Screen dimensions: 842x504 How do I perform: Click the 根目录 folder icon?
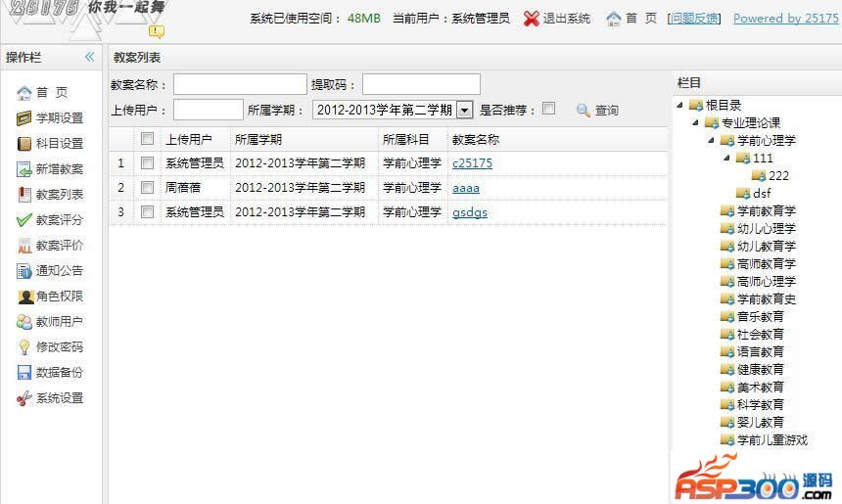click(x=696, y=105)
